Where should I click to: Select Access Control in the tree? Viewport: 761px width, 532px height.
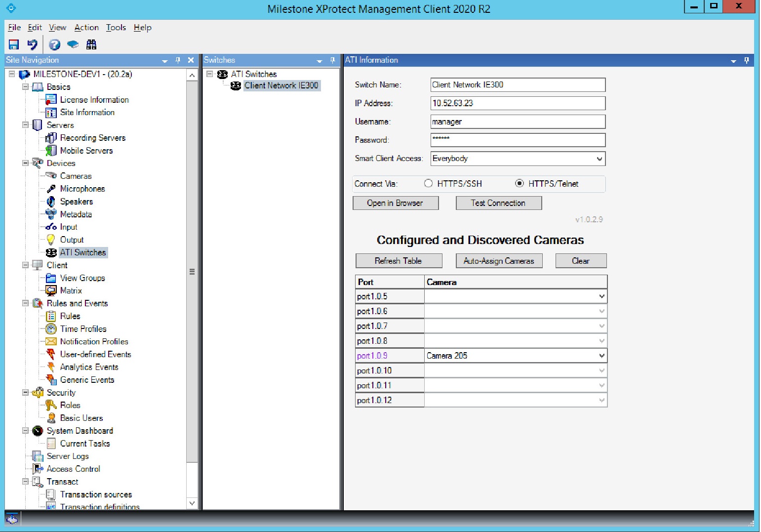pyautogui.click(x=74, y=469)
